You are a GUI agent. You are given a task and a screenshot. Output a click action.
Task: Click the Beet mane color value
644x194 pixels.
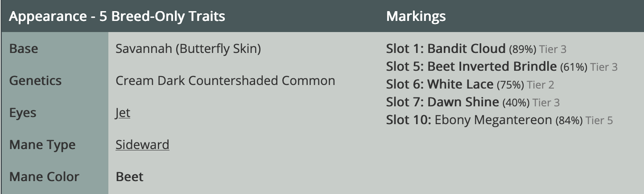[129, 177]
